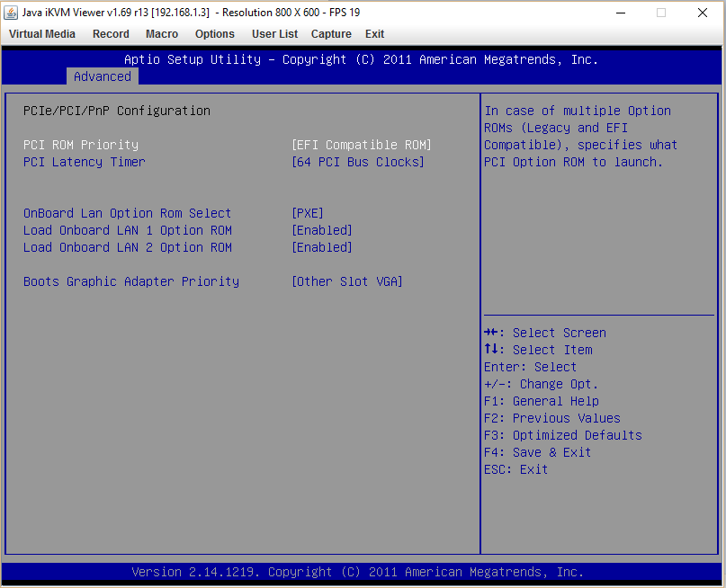Change the Other Slot VGA value
726x588 pixels.
coord(347,281)
